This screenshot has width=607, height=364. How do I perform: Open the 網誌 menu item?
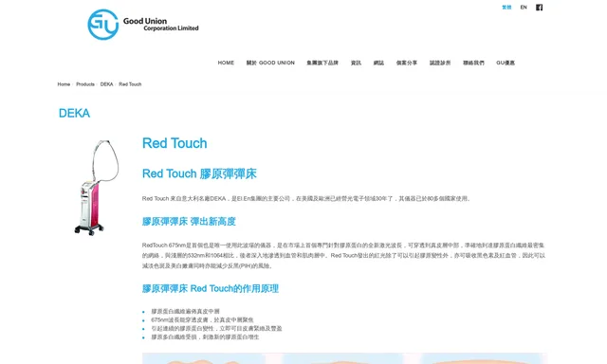point(378,63)
